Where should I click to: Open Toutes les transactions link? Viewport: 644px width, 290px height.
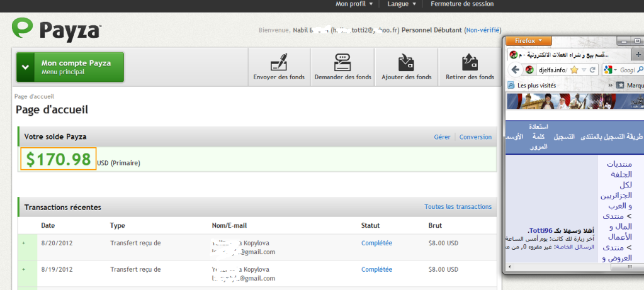(458, 207)
